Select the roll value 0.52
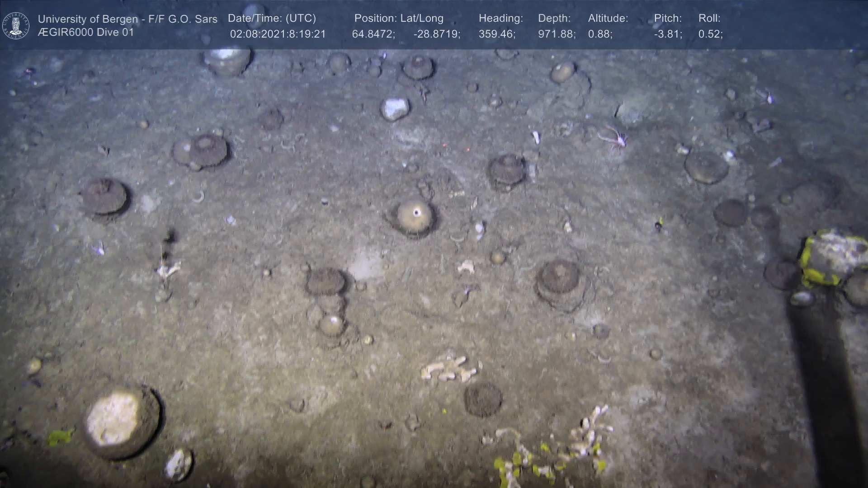Viewport: 868px width, 488px height. [710, 34]
